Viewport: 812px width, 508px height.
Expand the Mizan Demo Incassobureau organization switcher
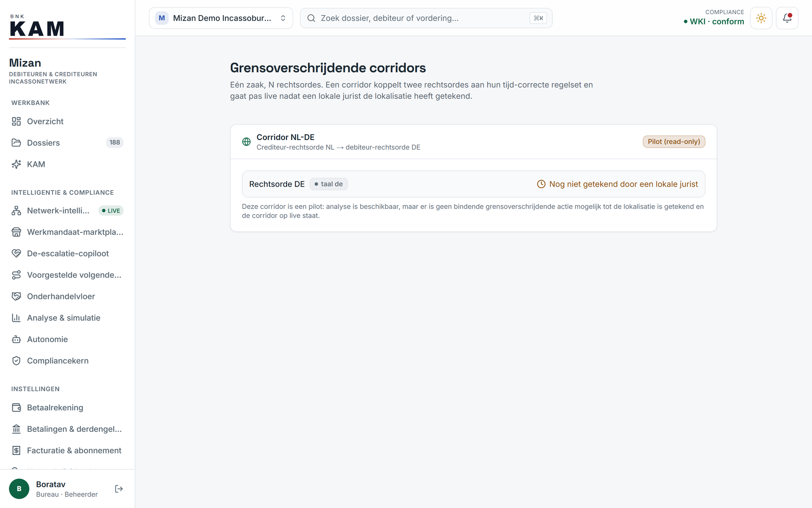click(221, 18)
